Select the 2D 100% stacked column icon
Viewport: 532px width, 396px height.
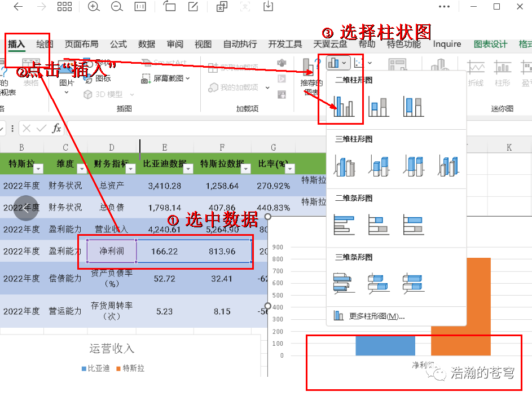pos(414,106)
